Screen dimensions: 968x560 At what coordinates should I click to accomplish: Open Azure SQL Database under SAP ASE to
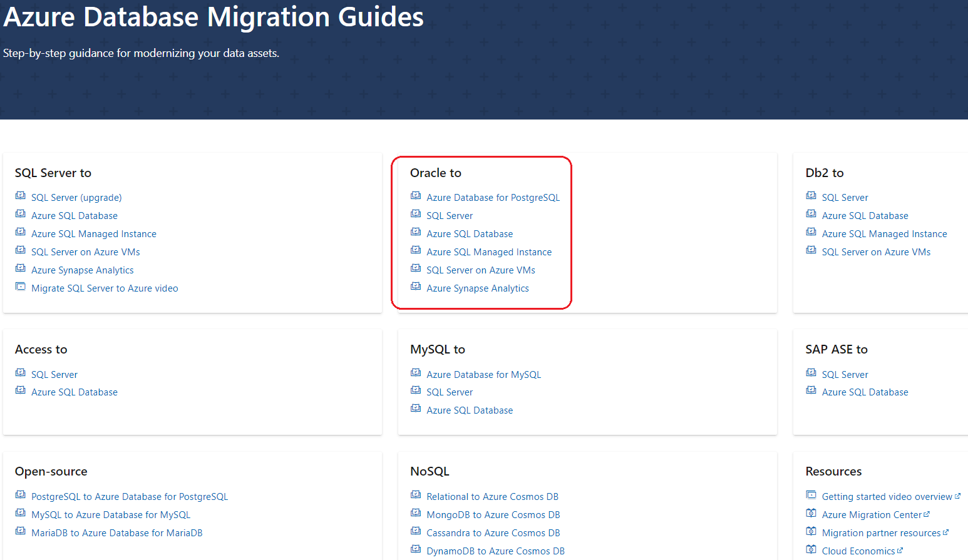click(865, 392)
